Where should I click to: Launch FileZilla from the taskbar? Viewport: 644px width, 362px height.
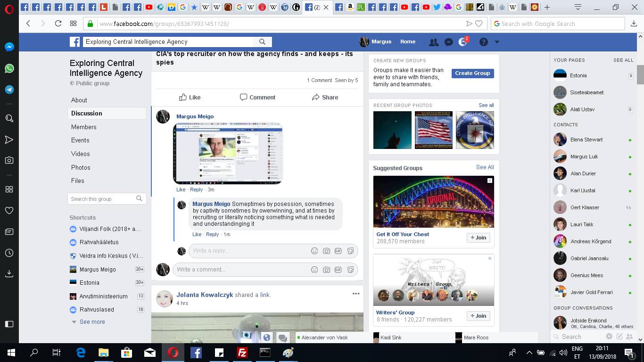click(242, 352)
